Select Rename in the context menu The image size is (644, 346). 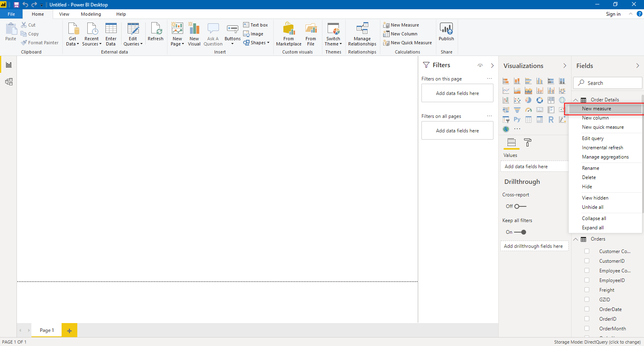click(605, 168)
